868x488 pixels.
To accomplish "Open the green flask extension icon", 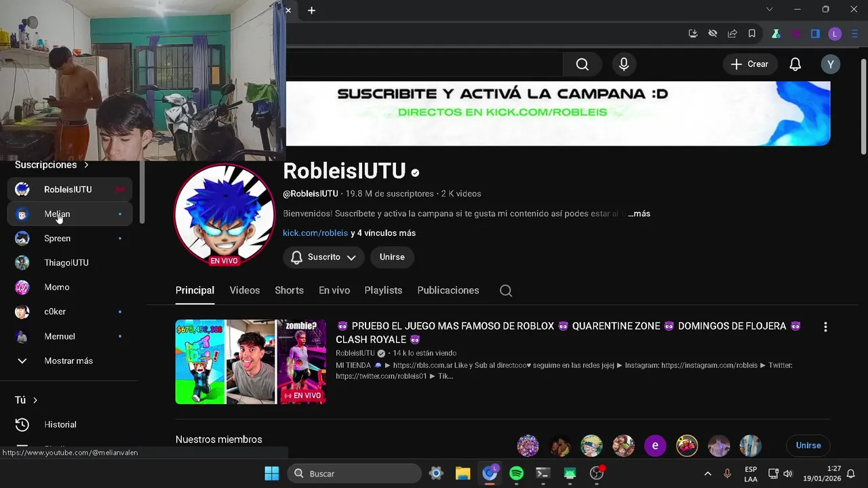I will pyautogui.click(x=776, y=33).
